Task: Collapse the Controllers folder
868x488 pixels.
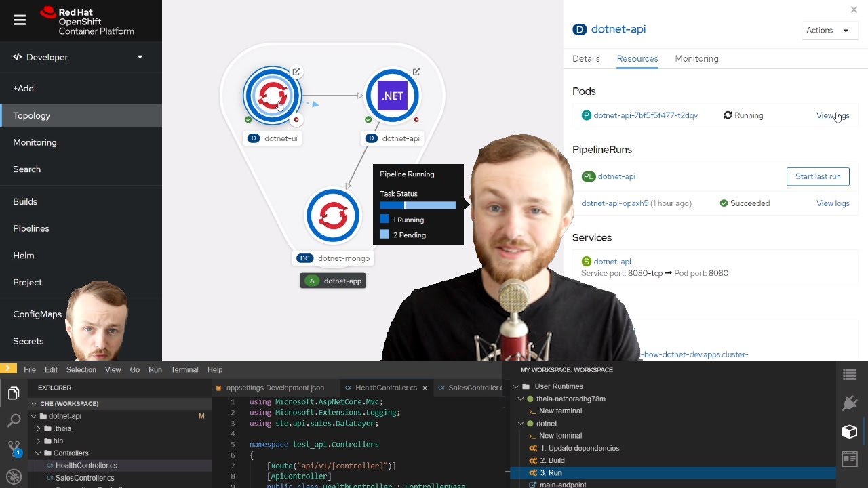Action: pos(39,453)
